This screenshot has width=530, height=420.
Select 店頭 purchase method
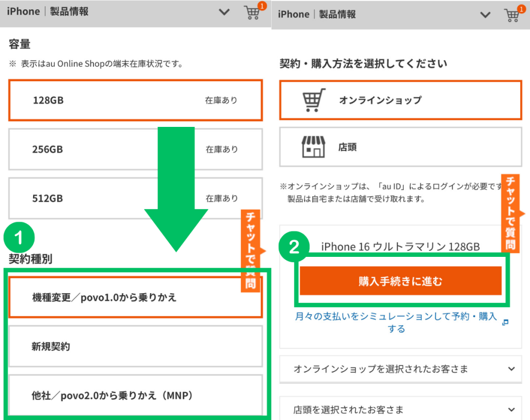pyautogui.click(x=401, y=147)
